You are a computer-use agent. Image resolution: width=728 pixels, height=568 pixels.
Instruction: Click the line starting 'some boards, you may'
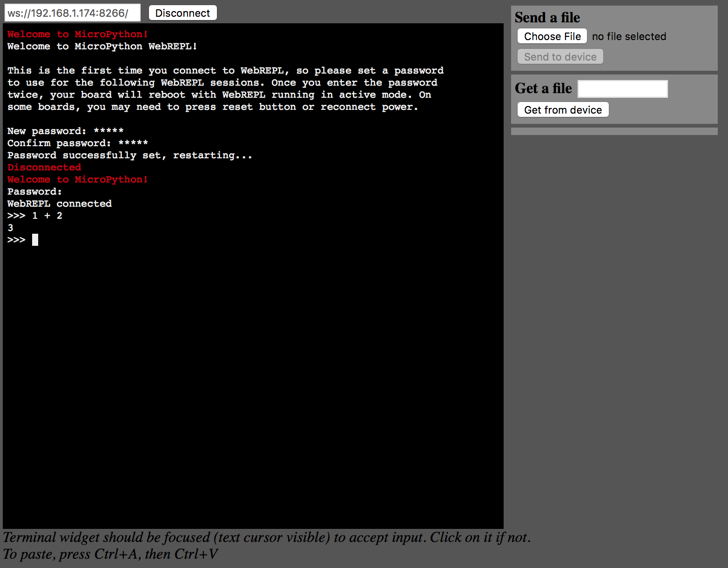[213, 107]
